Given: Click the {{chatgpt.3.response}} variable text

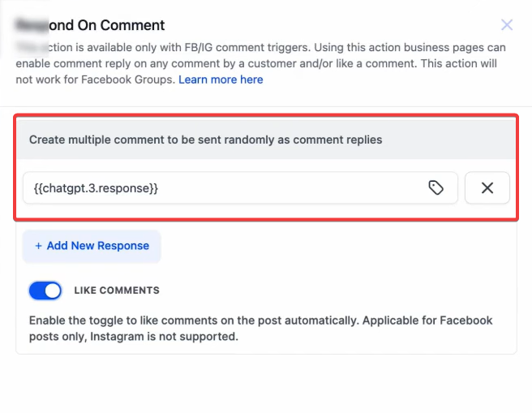Looking at the screenshot, I should pos(96,187).
